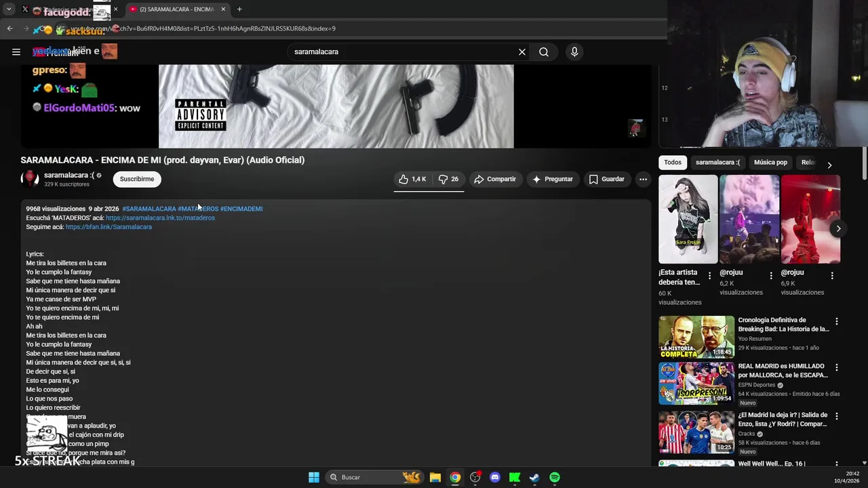Open the browser tab search dropdown
868x488 pixels.
pyautogui.click(x=9, y=9)
